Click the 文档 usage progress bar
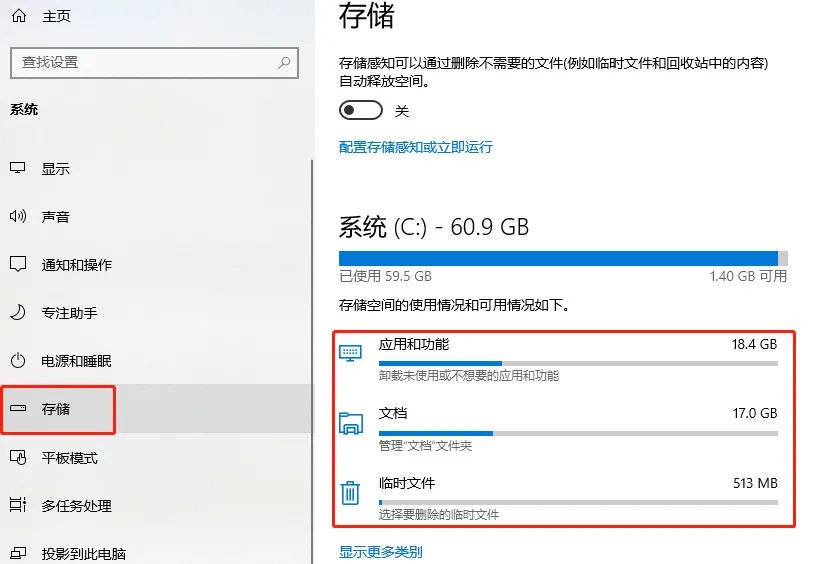 coord(578,433)
